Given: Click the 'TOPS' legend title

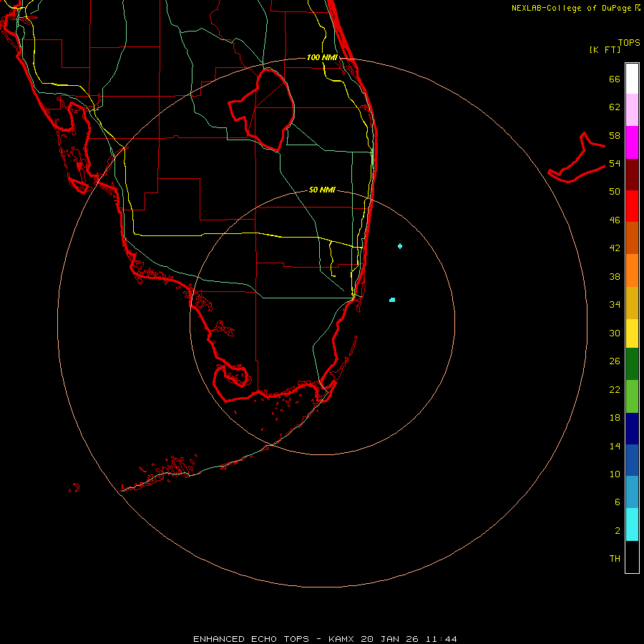Looking at the screenshot, I should [629, 42].
